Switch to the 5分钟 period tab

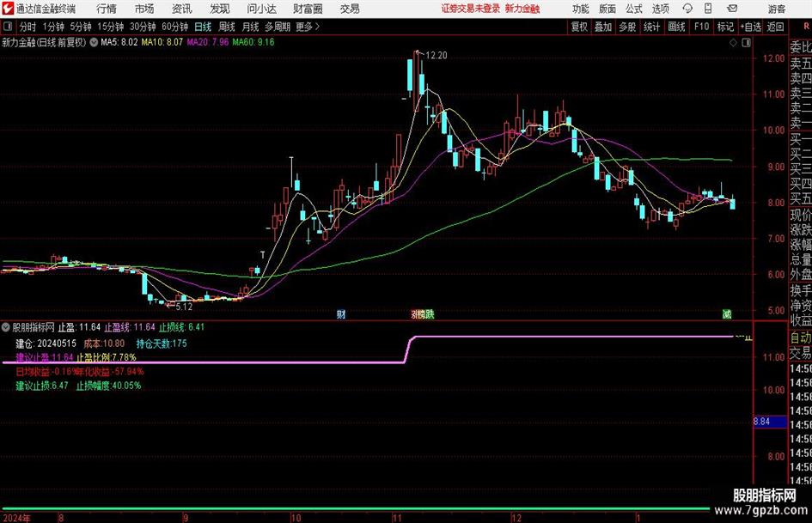[81, 27]
